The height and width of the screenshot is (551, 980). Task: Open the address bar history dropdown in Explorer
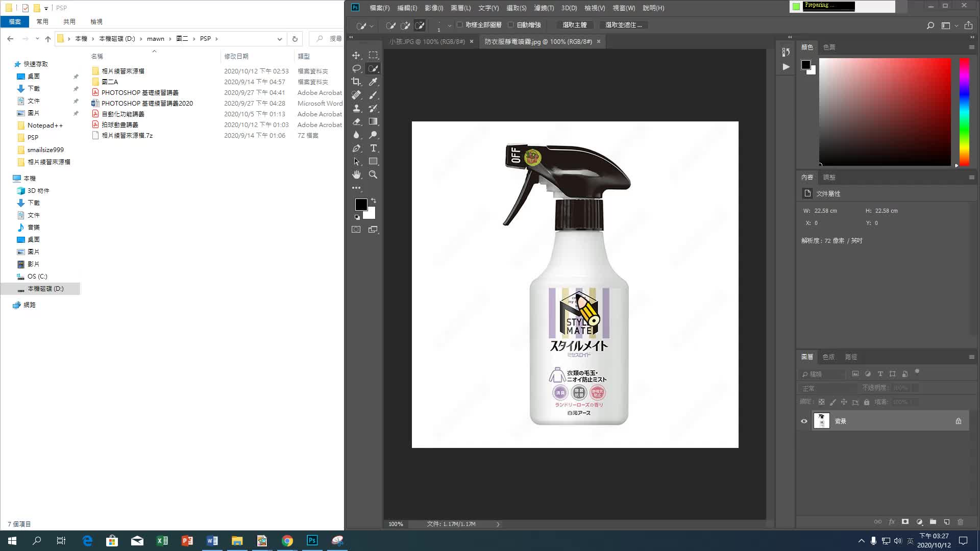click(280, 39)
